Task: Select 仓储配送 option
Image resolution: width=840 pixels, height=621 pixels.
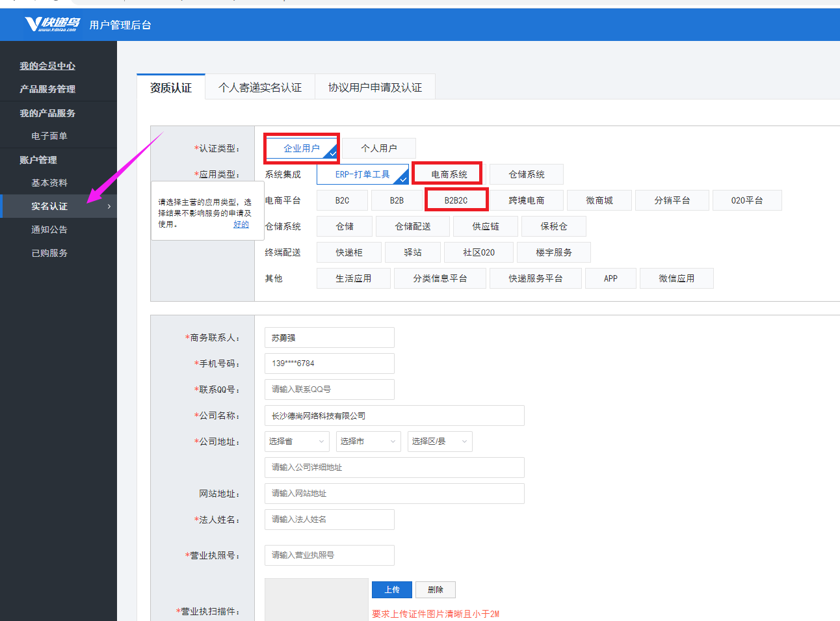Action: (413, 226)
